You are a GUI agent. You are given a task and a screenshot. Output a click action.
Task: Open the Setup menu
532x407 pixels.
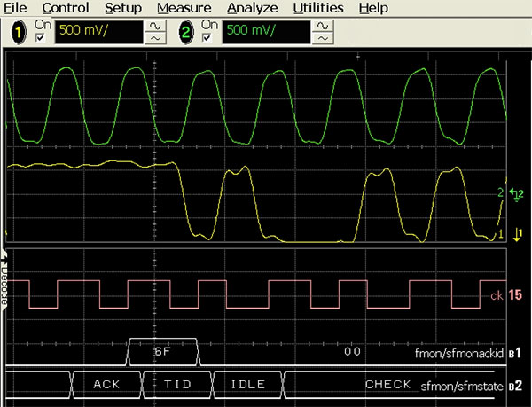coord(123,7)
